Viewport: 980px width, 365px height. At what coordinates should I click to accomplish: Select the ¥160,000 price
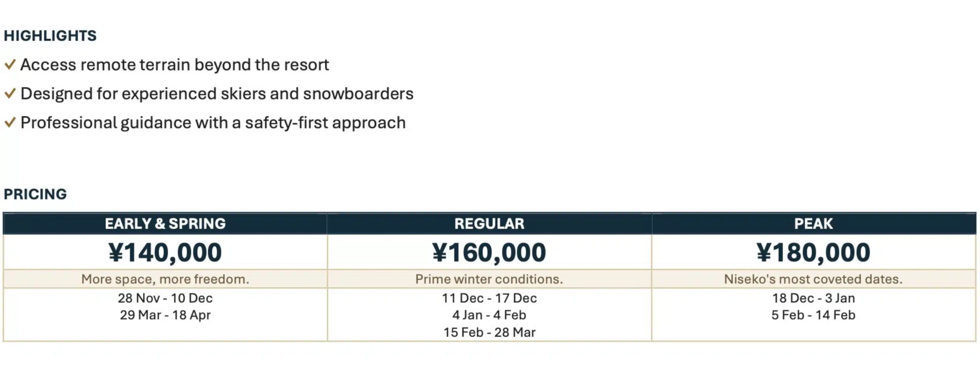(x=489, y=253)
